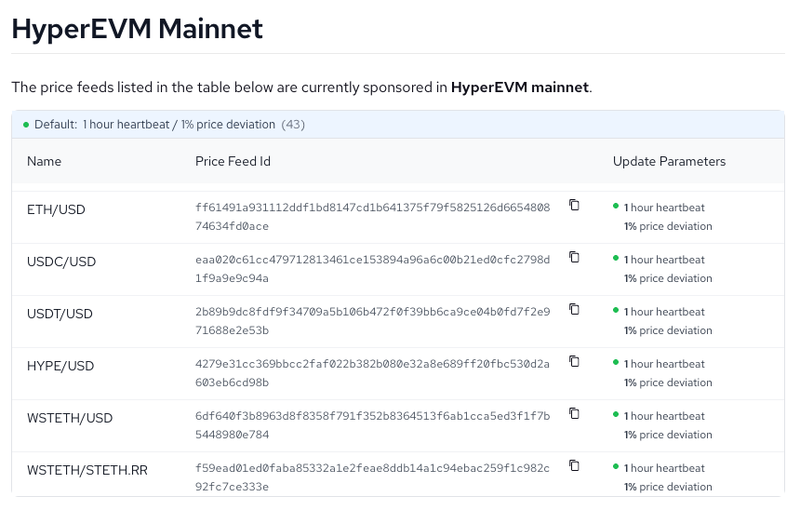Click the HYPE/USD row's 1% price deviation text
The height and width of the screenshot is (510, 800).
(x=668, y=382)
